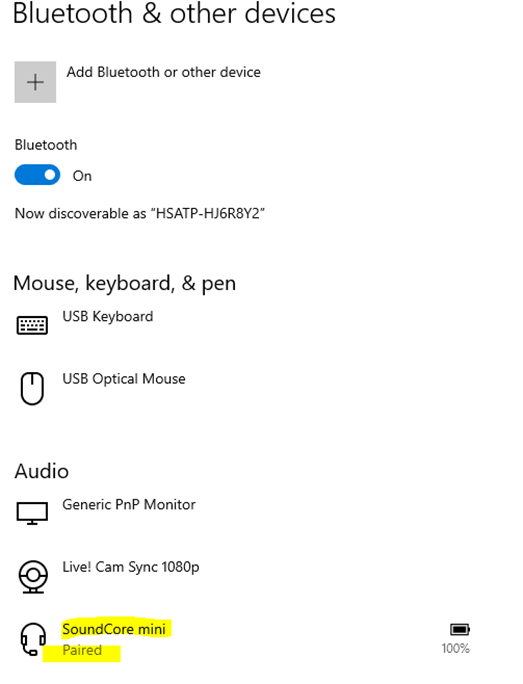
Task: Turn off the Bluetooth toggle switch
Action: point(37,175)
